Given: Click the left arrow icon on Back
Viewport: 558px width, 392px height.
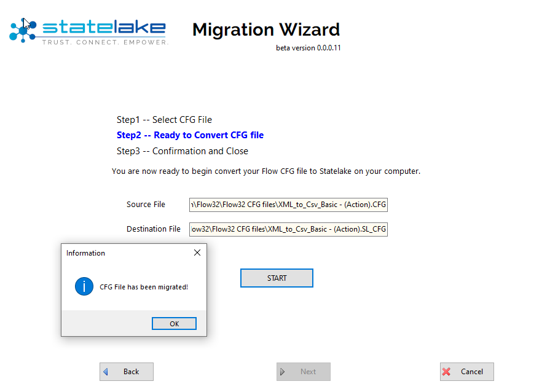Looking at the screenshot, I should click(x=105, y=372).
